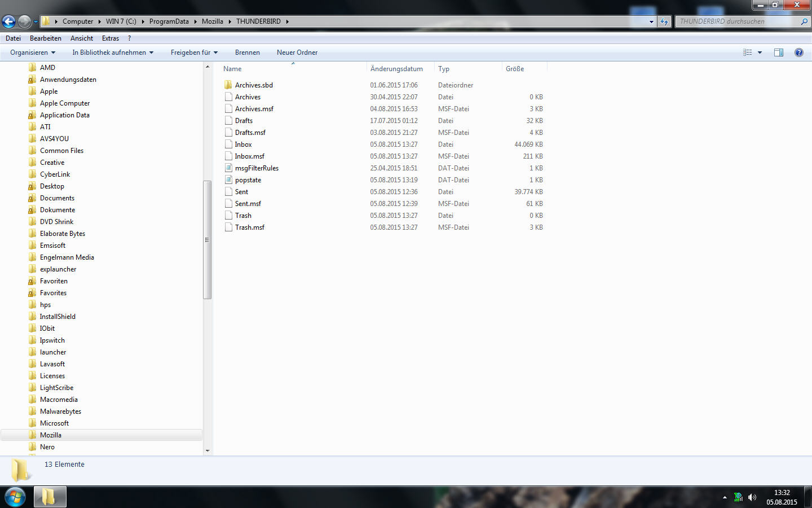Click the Microsoft folder icon in tree
Screen dimensions: 812x508
(32, 423)
